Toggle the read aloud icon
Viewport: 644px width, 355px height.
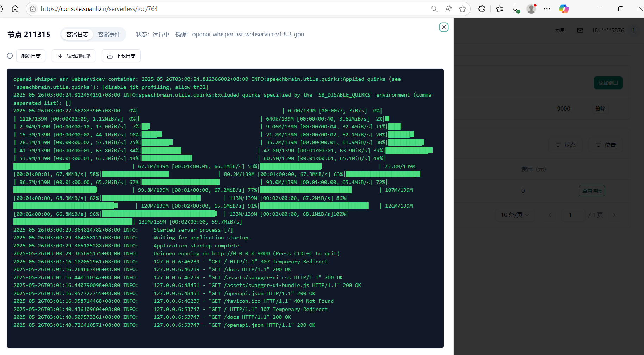(448, 9)
